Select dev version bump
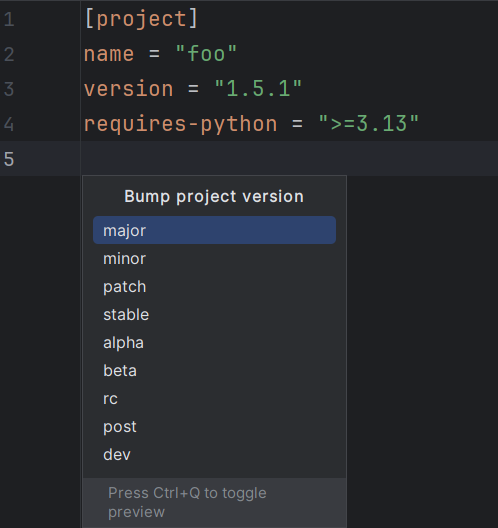The width and height of the screenshot is (498, 528). coord(214,455)
